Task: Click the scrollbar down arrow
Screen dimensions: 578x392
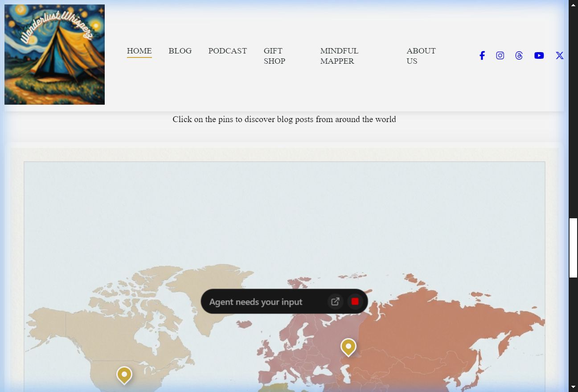Action: (573, 387)
